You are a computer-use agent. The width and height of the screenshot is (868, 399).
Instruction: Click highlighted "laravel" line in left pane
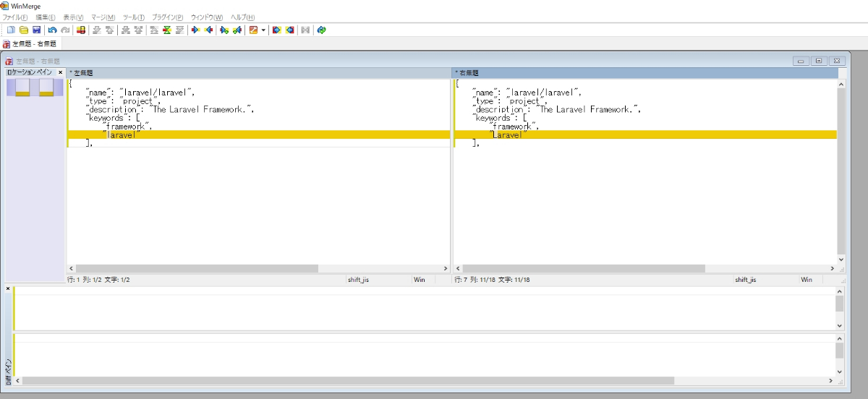[x=258, y=134]
